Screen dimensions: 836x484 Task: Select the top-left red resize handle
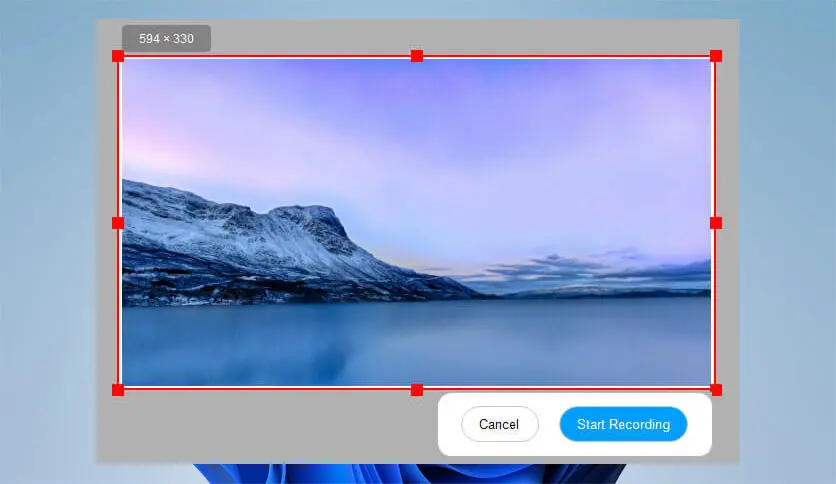118,56
